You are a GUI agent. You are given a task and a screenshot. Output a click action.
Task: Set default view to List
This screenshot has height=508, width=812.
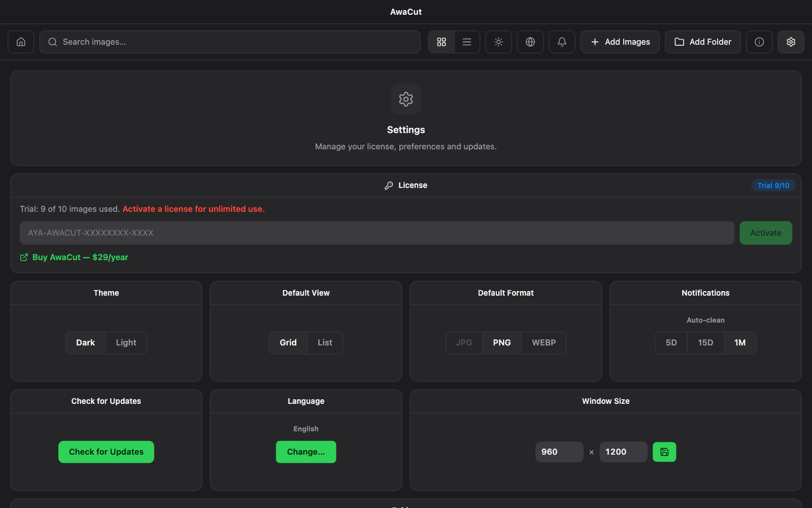[x=325, y=343]
